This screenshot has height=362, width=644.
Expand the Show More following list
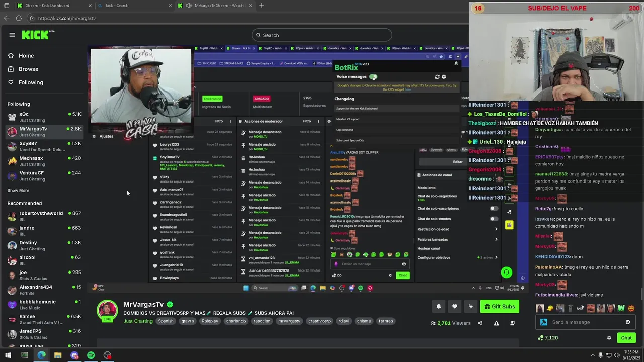point(18,190)
